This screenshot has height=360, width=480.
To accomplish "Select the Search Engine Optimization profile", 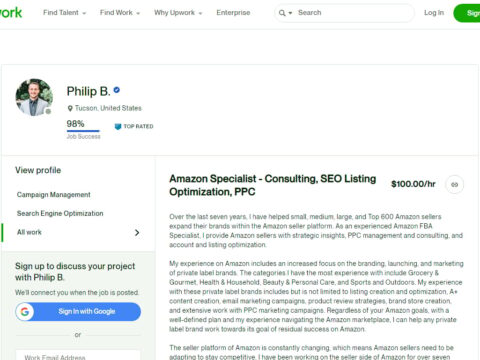I will [60, 213].
